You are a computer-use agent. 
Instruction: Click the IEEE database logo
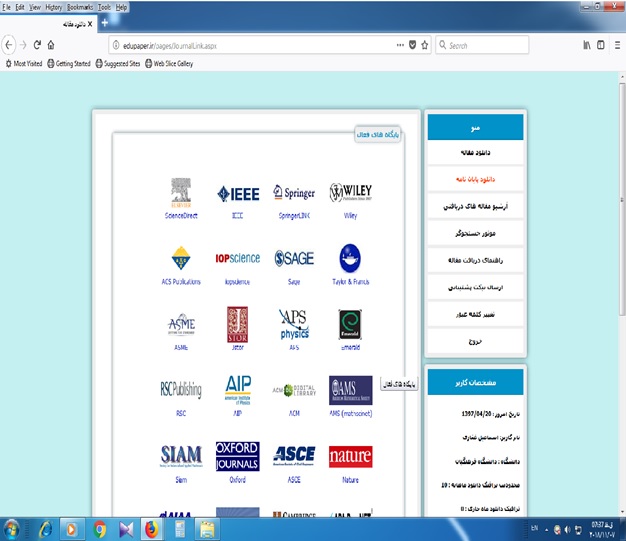click(x=237, y=193)
